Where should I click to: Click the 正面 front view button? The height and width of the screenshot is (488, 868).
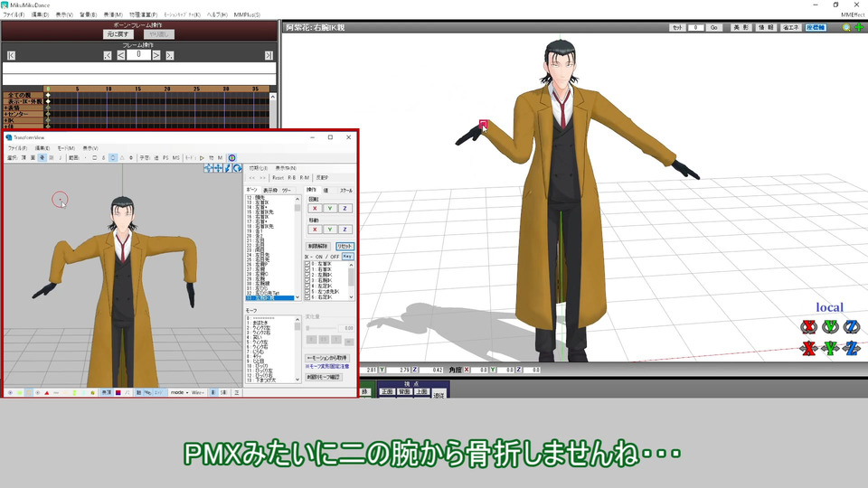388,391
